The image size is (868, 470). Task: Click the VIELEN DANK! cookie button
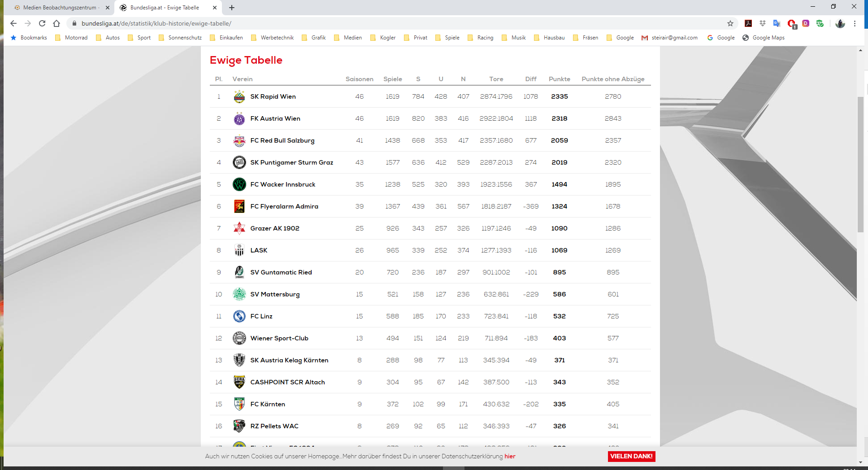pyautogui.click(x=631, y=456)
